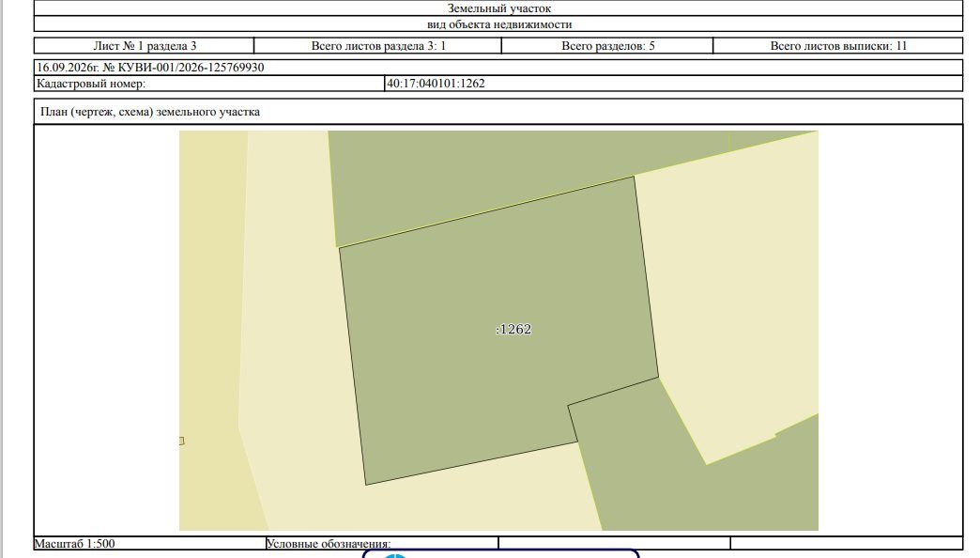Image resolution: width=980 pixels, height=558 pixels.
Task: Select the scale text "Масштаб 1:500"
Action: [74, 544]
